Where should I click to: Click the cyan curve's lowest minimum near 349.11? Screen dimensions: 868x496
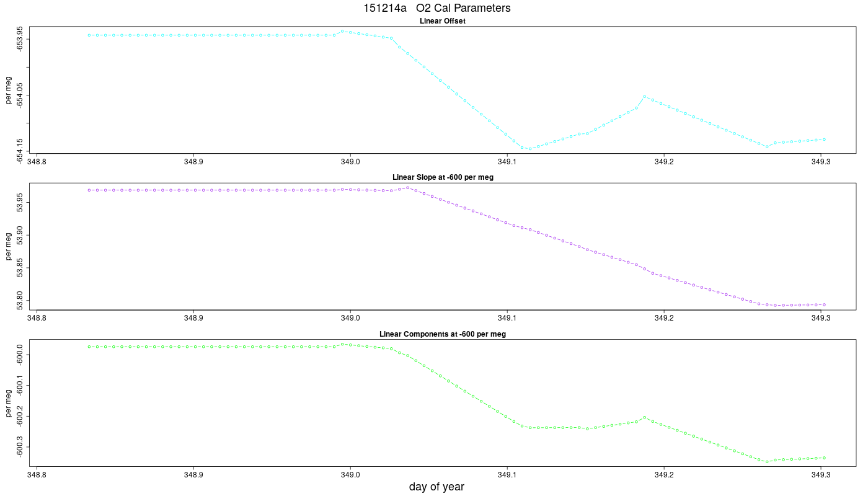pos(530,148)
